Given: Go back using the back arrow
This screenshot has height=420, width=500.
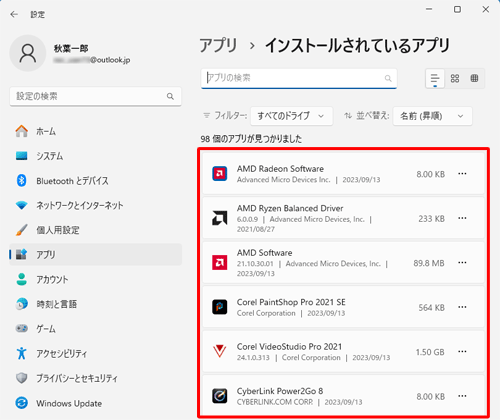Looking at the screenshot, I should tap(14, 14).
